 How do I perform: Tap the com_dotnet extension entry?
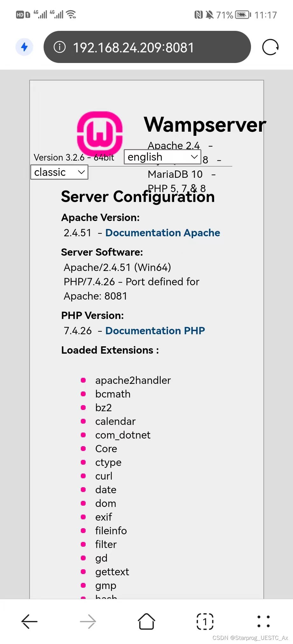tap(123, 435)
